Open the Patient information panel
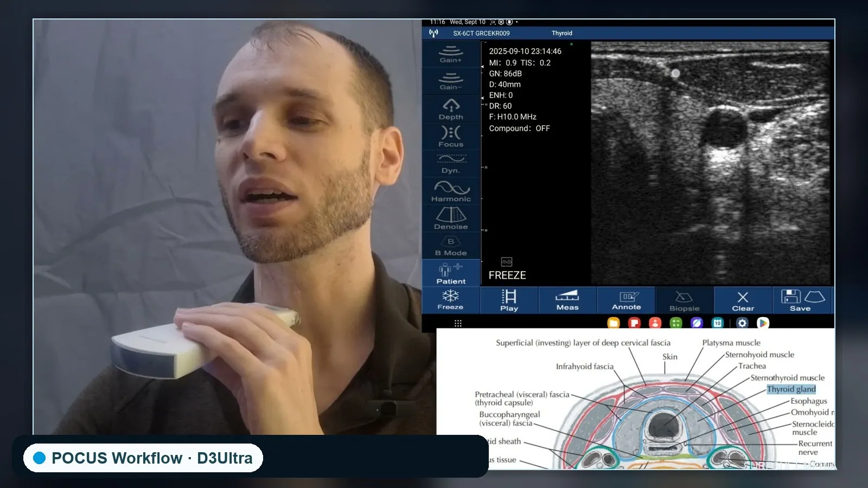 [451, 273]
